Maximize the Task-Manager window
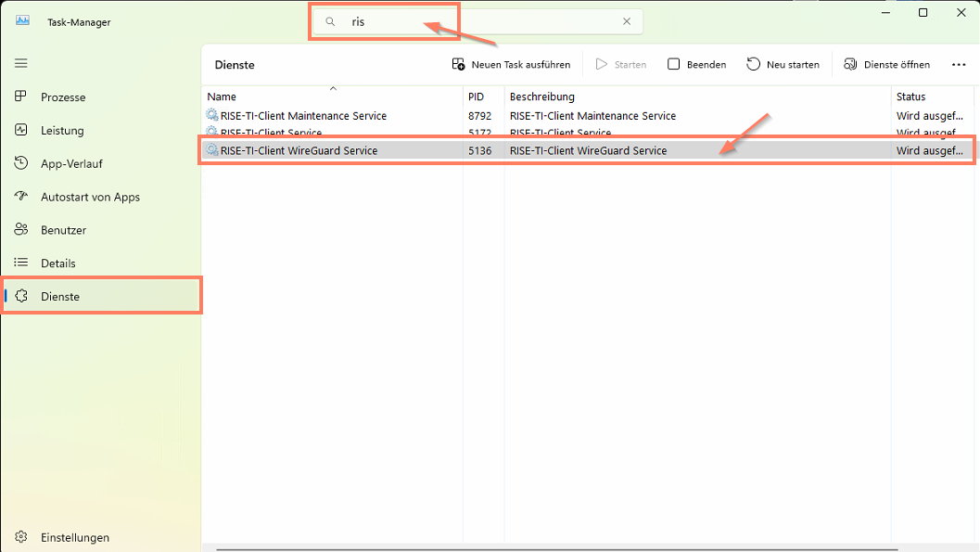 click(923, 12)
